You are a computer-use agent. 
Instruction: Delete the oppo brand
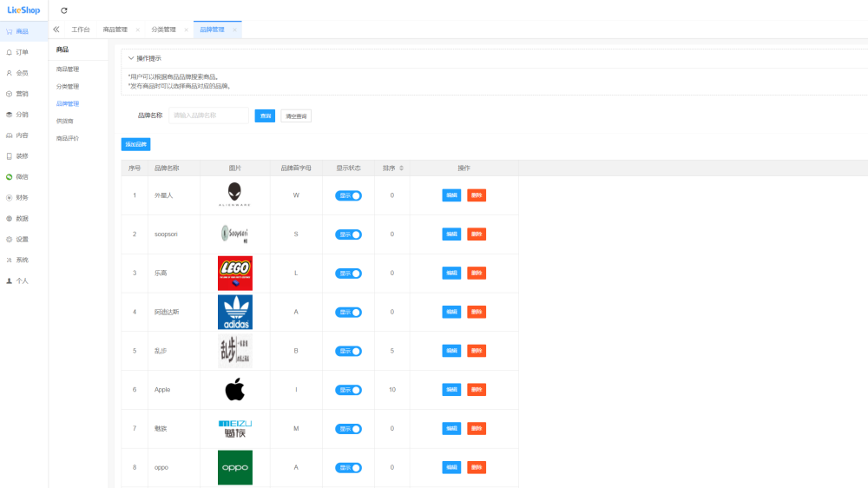click(x=477, y=467)
